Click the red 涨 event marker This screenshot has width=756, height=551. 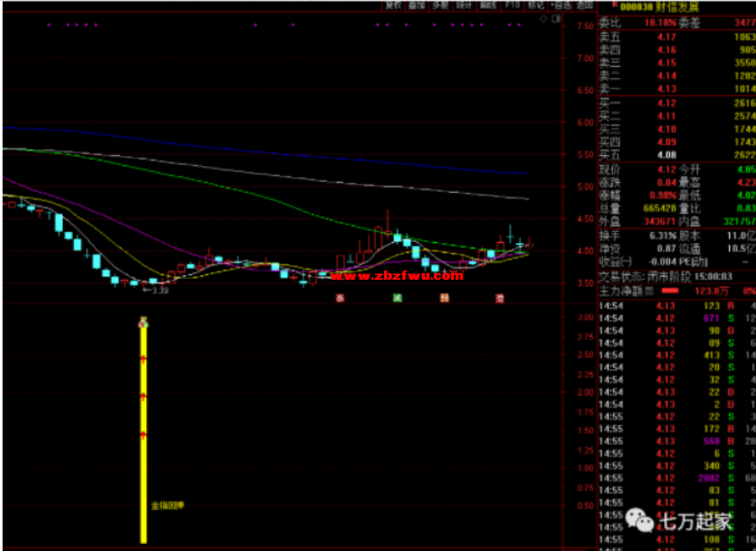[x=340, y=298]
